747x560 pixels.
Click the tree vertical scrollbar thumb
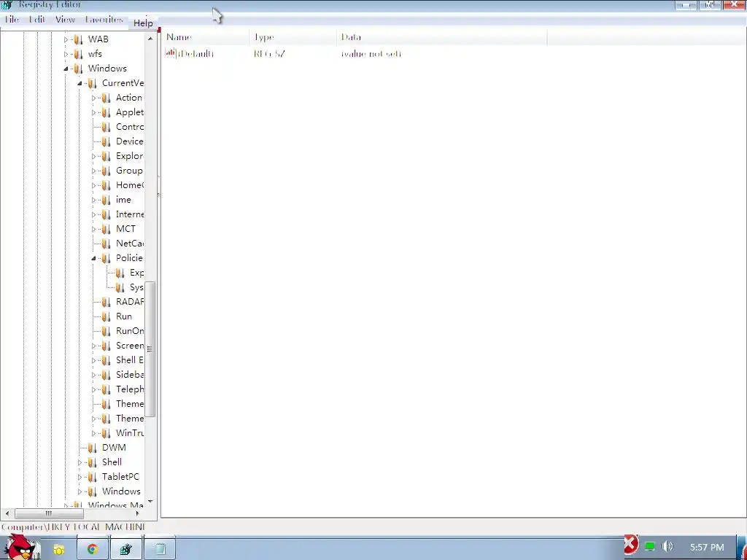pos(150,349)
